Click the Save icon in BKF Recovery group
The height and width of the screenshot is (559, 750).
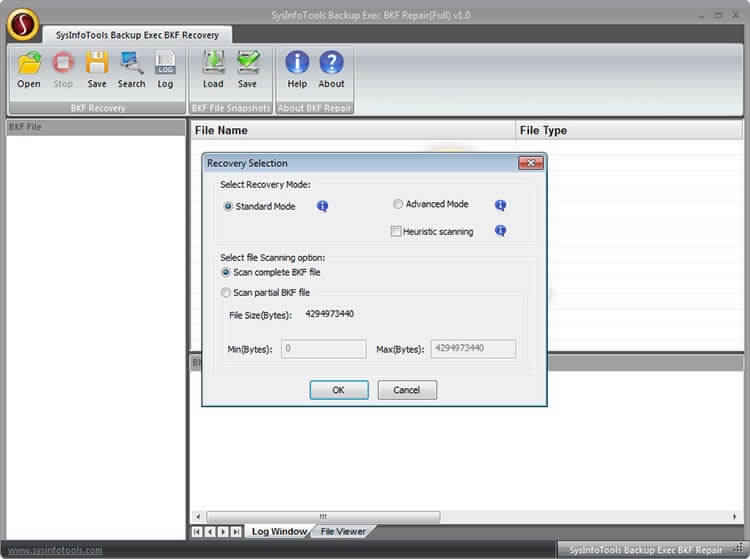(x=97, y=69)
